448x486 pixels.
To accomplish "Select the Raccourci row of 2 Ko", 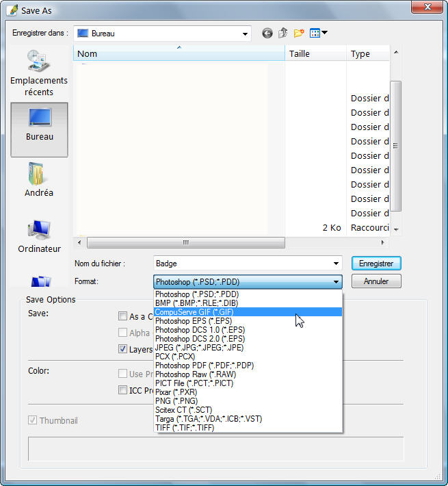I will click(x=232, y=228).
